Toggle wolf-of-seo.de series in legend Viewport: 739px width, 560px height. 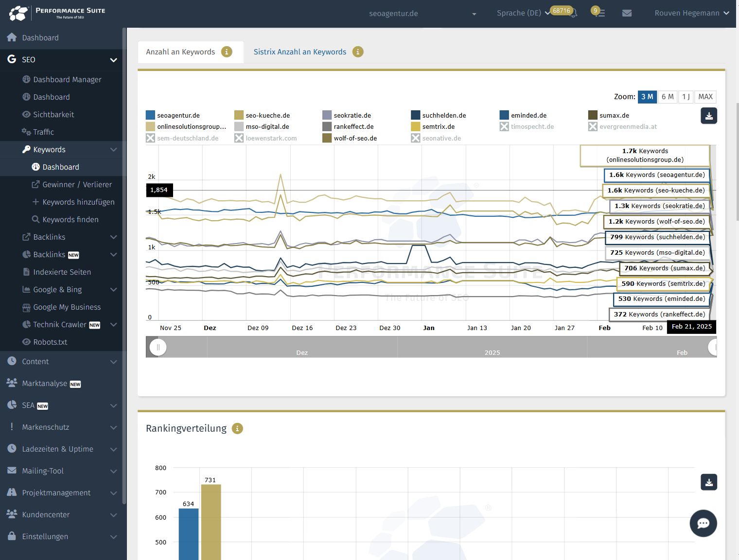point(350,138)
